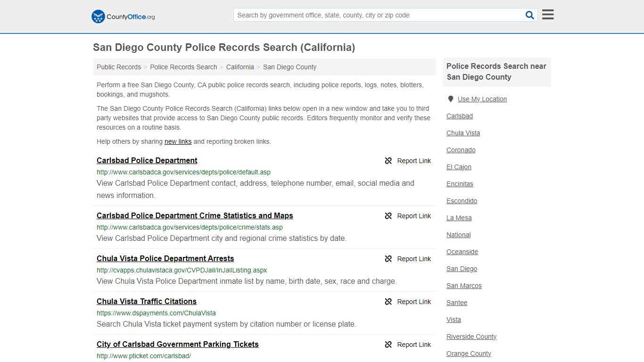Open Chula Vista Traffic Citations listing

(147, 301)
